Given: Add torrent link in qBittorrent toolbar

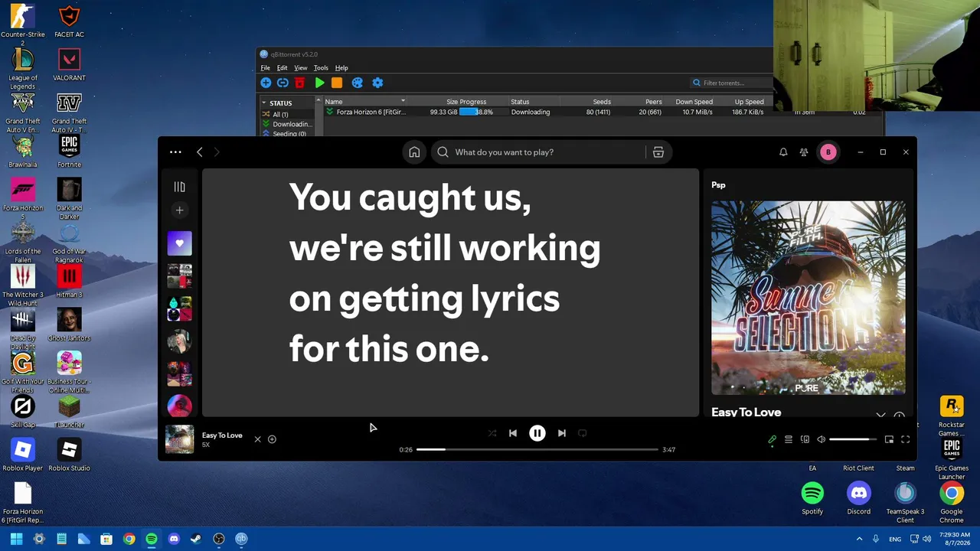Looking at the screenshot, I should pyautogui.click(x=283, y=83).
